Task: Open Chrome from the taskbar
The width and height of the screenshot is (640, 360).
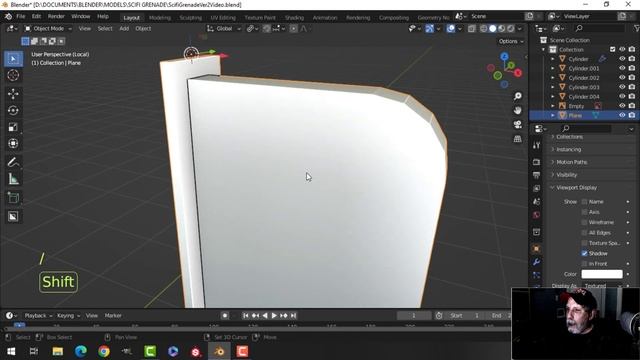Action: (104, 351)
